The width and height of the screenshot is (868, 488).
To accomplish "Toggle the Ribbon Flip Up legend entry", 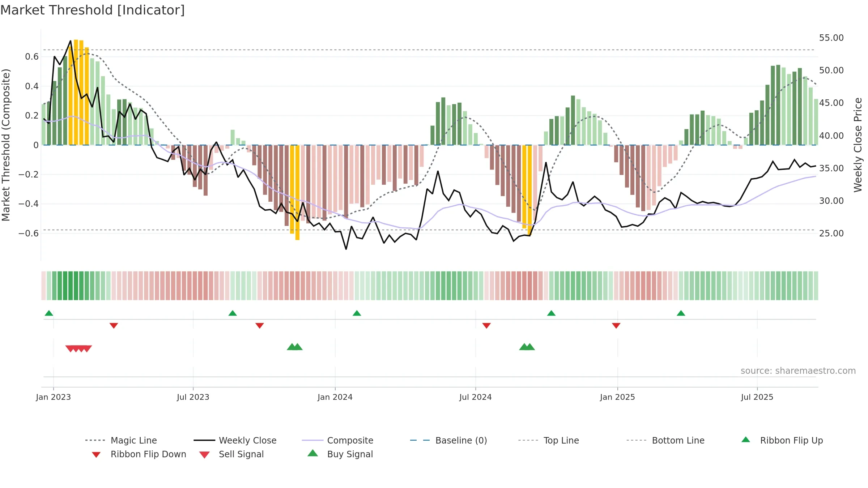I will [782, 440].
